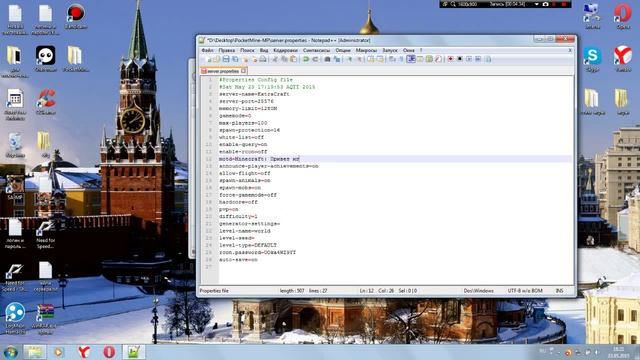Redo the edit via toolbar arrow
Viewport: 640px width, 360px height.
tap(316, 59)
